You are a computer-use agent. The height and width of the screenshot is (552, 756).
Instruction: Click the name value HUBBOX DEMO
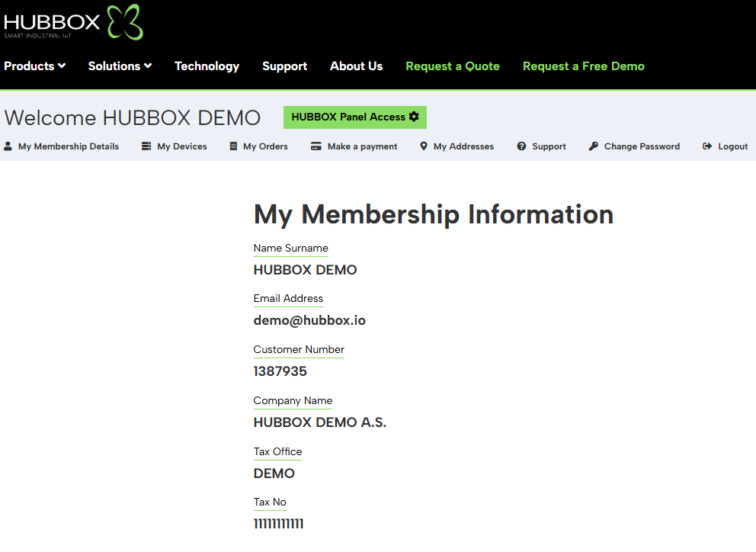[305, 270]
